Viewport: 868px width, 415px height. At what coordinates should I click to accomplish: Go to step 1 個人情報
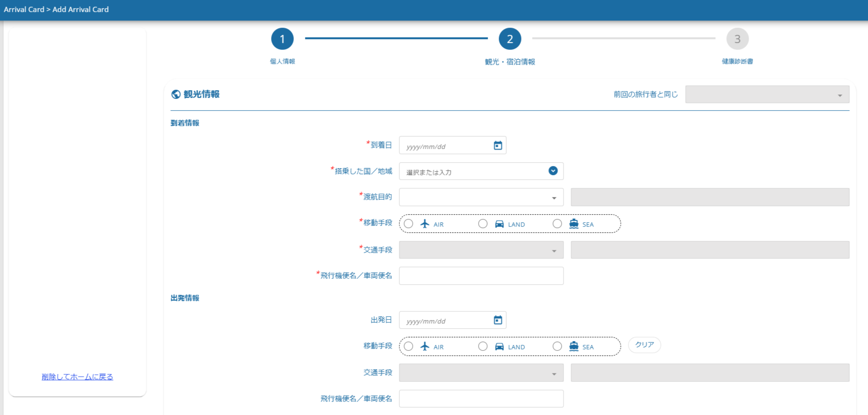point(282,39)
